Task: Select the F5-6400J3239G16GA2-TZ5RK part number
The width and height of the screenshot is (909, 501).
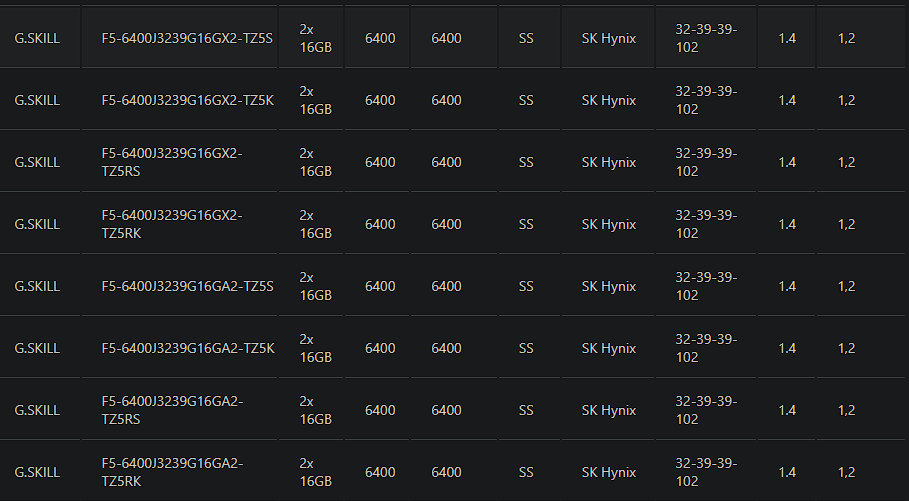Action: click(172, 472)
